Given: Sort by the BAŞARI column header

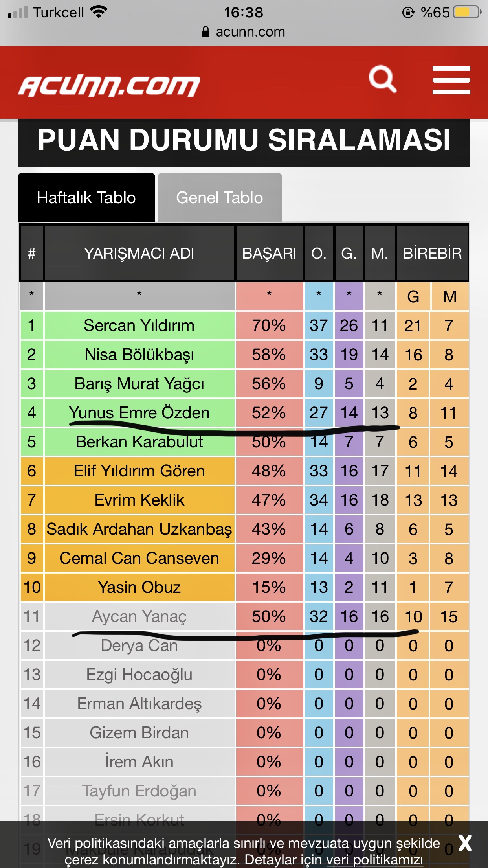Looking at the screenshot, I should click(269, 253).
